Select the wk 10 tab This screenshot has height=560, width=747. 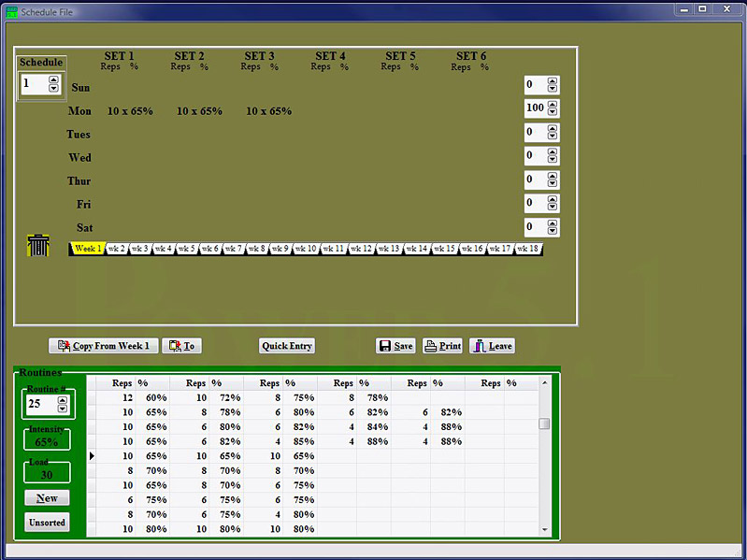point(305,250)
